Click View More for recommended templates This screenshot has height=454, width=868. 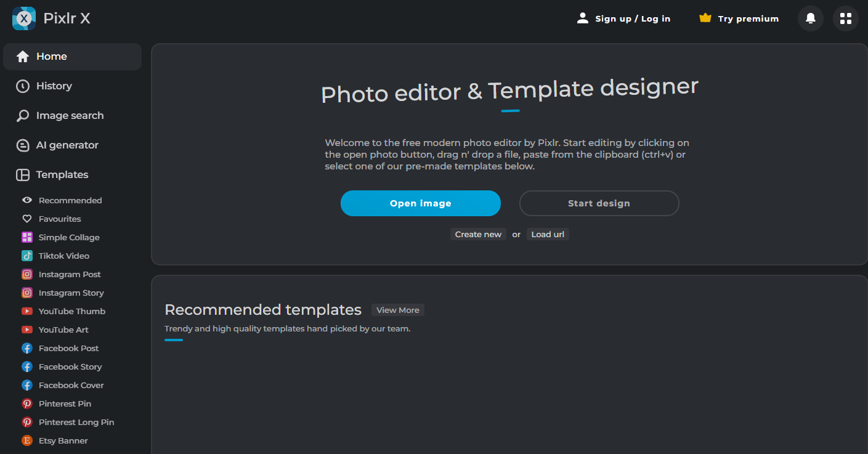(398, 310)
